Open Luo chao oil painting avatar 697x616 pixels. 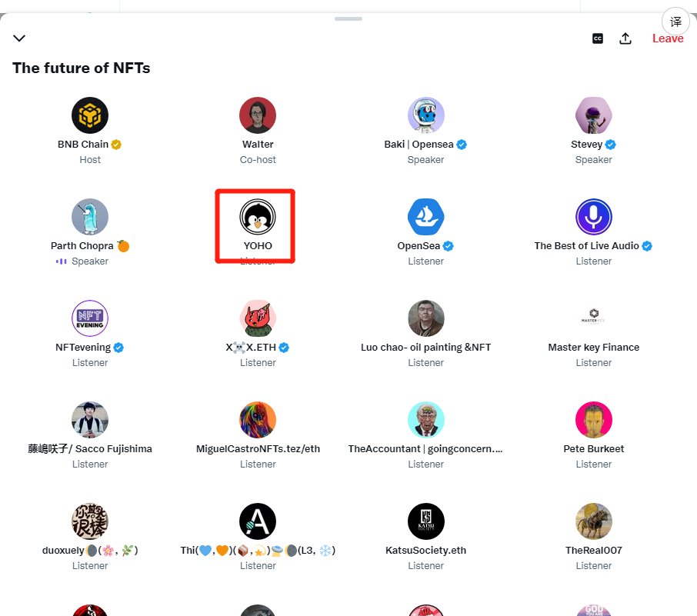426,318
